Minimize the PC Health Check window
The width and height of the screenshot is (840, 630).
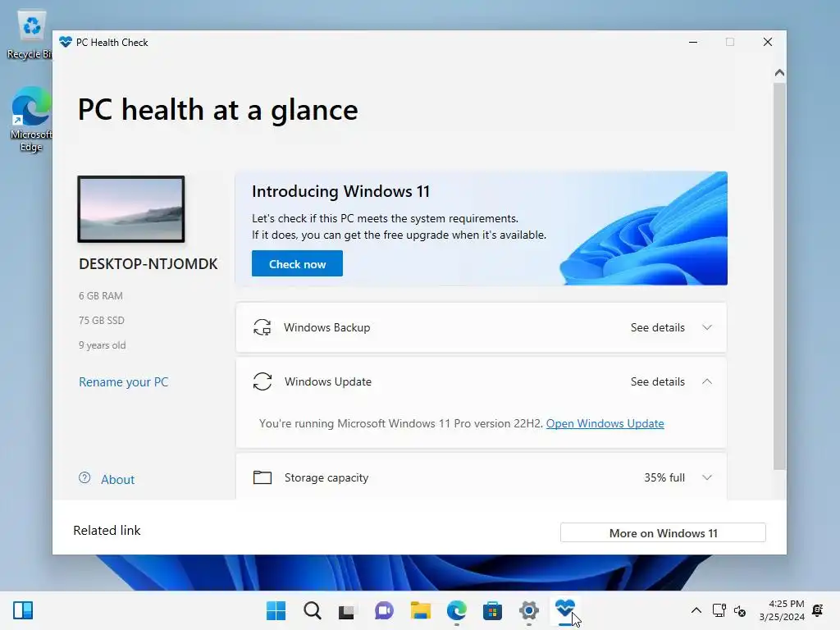click(693, 42)
